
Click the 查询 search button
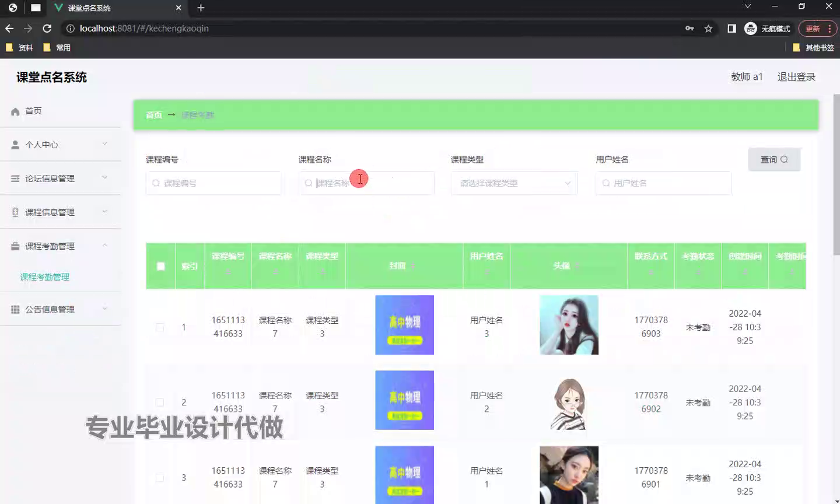point(774,159)
